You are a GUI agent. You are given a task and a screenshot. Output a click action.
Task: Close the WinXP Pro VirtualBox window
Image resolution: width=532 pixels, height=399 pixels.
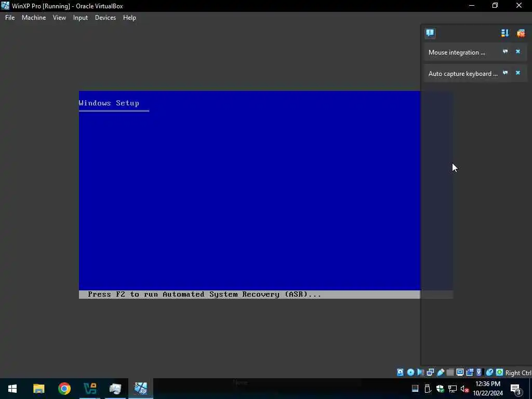519,6
